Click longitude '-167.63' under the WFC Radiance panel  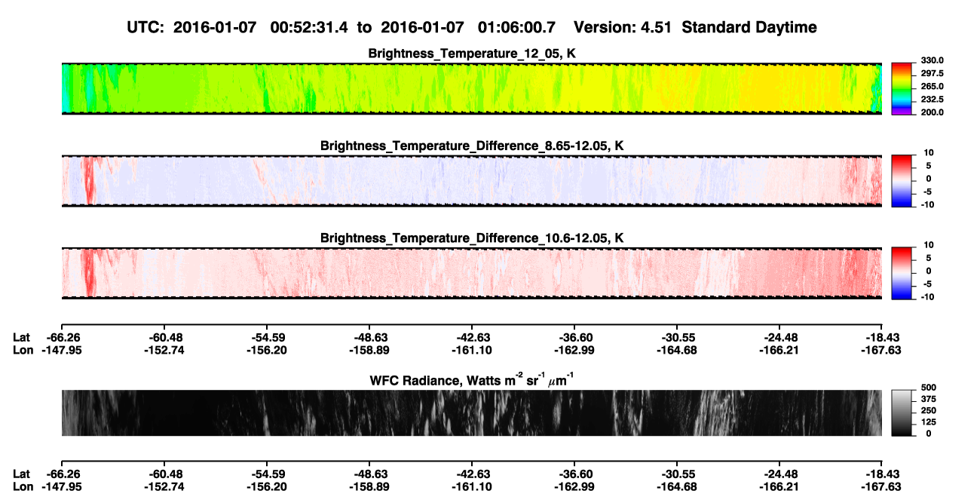pyautogui.click(x=880, y=486)
